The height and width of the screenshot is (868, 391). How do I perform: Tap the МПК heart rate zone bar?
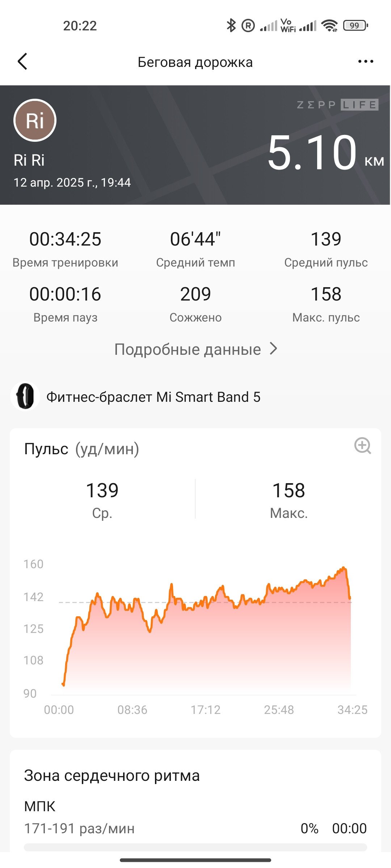195,847
